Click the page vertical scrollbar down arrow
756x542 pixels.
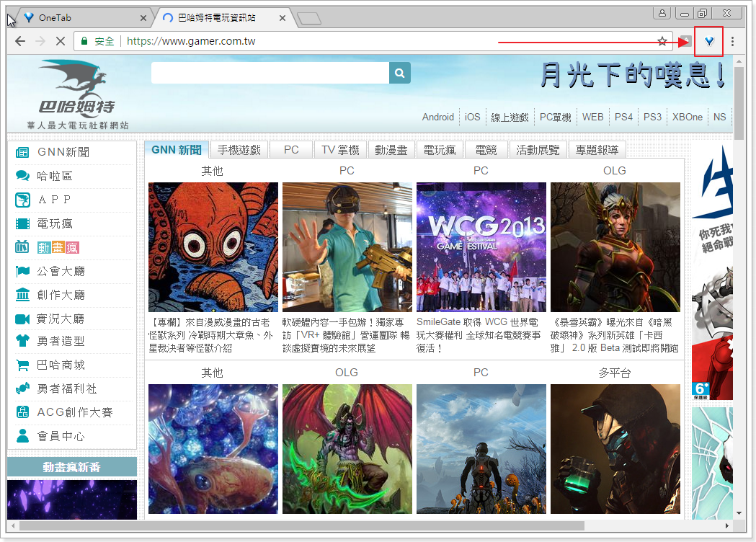tap(739, 513)
